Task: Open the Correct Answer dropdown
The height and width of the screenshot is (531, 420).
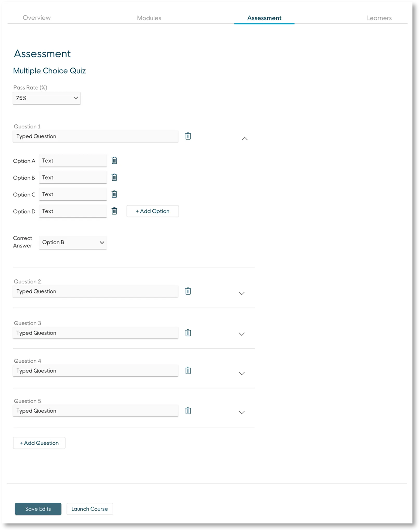Action: click(x=73, y=242)
